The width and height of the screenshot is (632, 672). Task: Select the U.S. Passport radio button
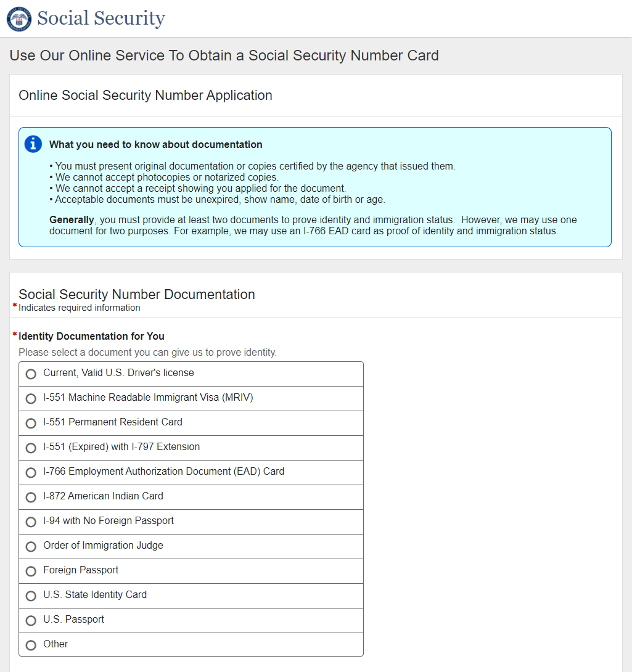(x=31, y=621)
